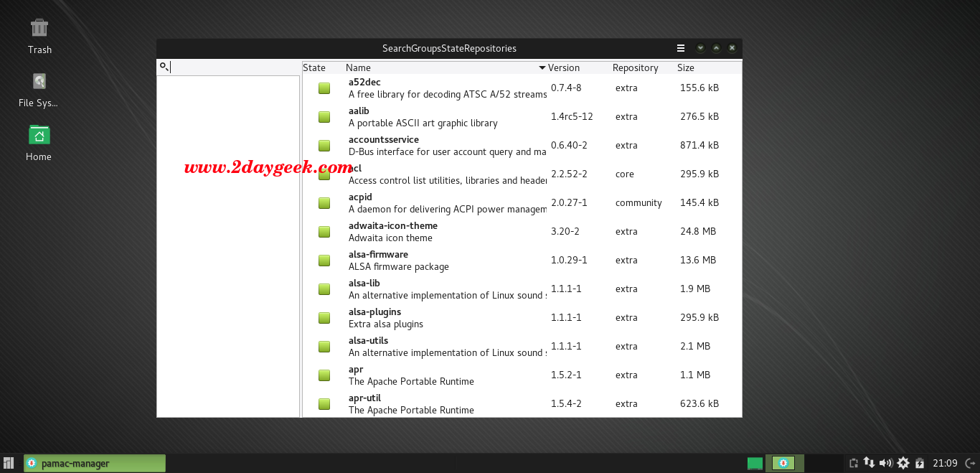The image size is (980, 473).
Task: Toggle state box for apr-util package
Action: (324, 404)
